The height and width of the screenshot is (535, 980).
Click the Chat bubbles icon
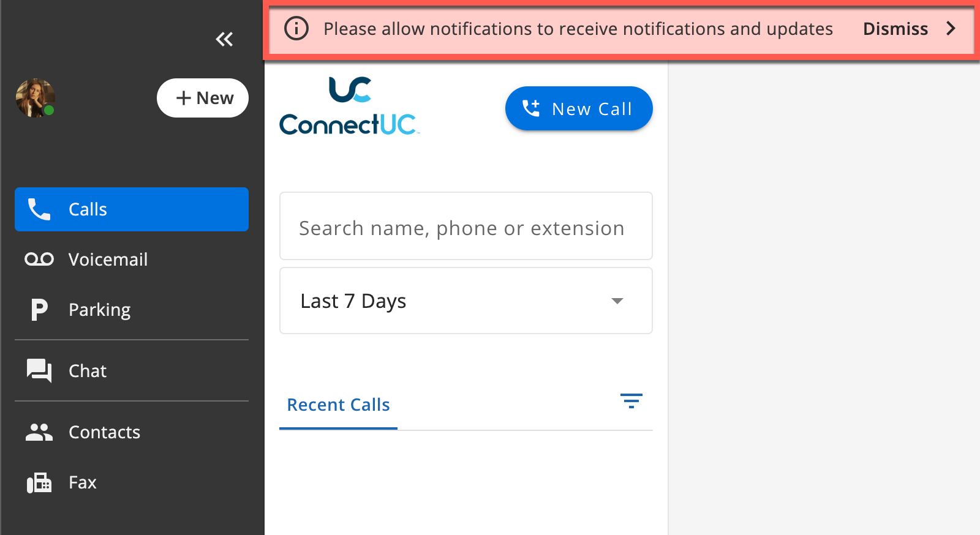(x=39, y=371)
